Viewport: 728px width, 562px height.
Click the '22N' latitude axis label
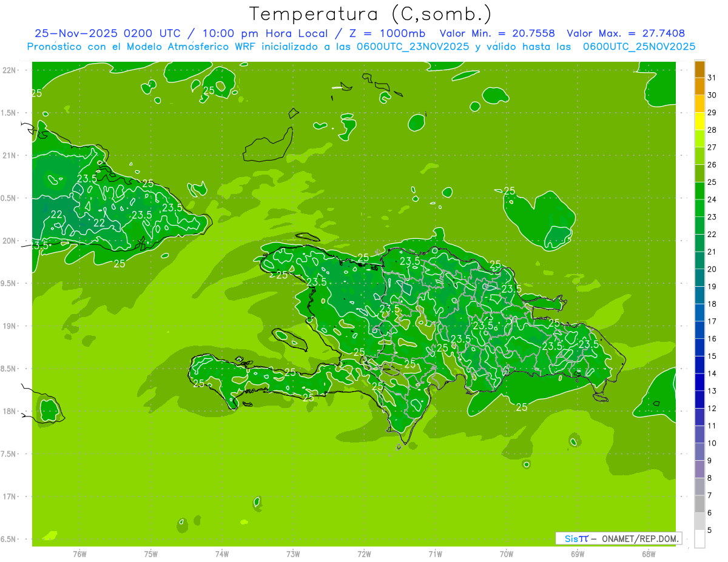[x=10, y=70]
